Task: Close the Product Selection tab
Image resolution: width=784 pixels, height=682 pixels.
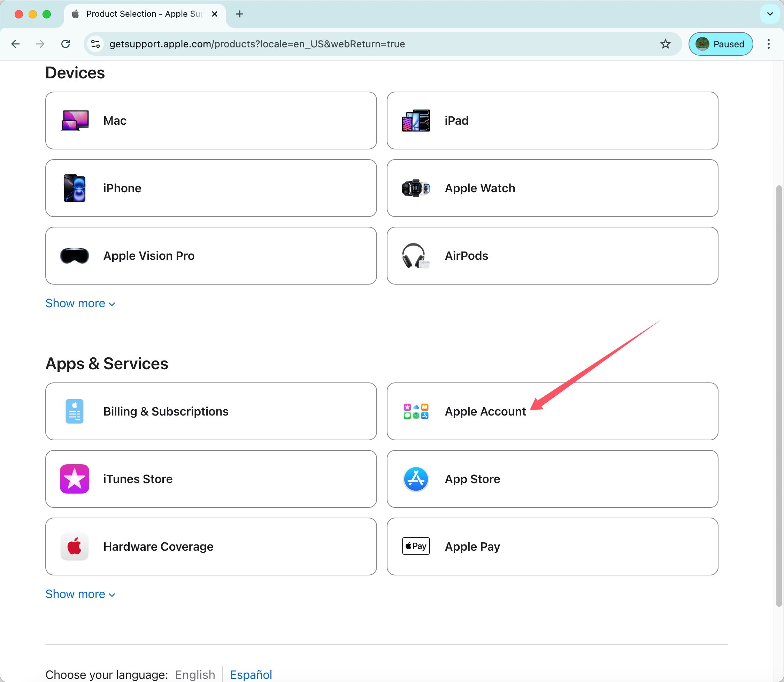Action: 215,14
